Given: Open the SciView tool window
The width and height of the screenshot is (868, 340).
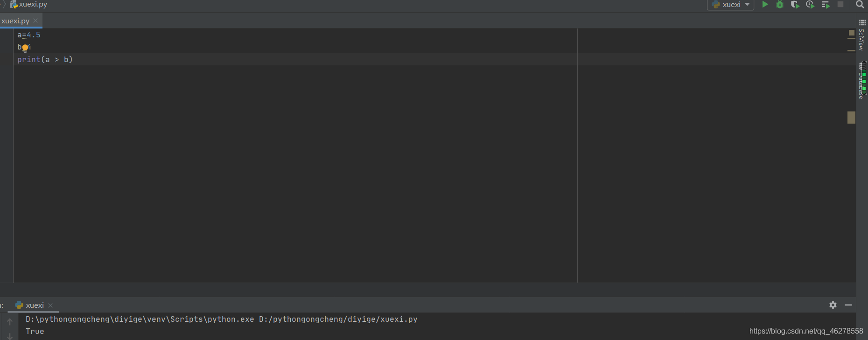Looking at the screenshot, I should (862, 36).
